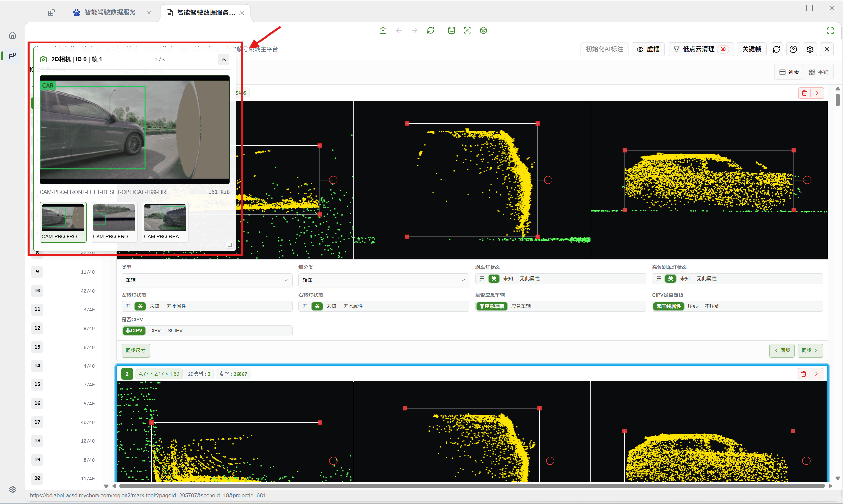The height and width of the screenshot is (504, 843).
Task: Click the tab overview icon before the first tab
Action: click(x=51, y=13)
